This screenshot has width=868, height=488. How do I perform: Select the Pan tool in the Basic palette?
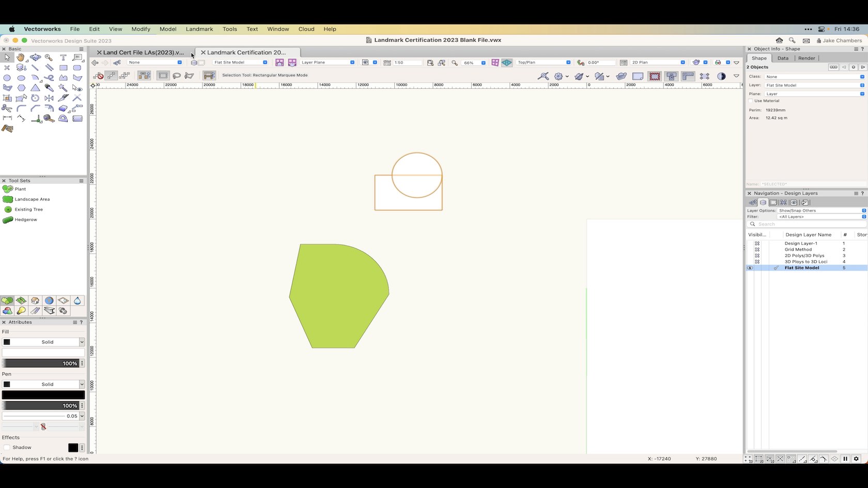[21, 57]
